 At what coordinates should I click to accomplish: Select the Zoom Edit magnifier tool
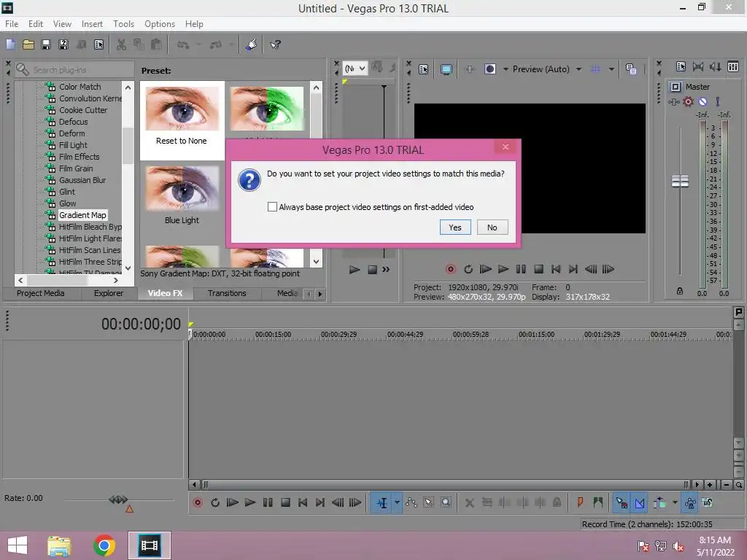[x=446, y=503]
